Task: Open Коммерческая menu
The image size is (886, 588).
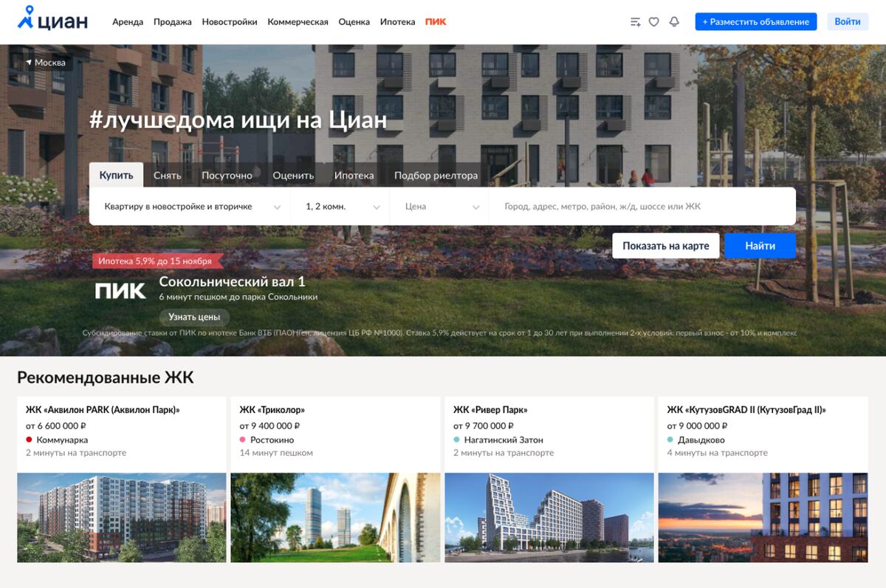Action: click(x=298, y=22)
